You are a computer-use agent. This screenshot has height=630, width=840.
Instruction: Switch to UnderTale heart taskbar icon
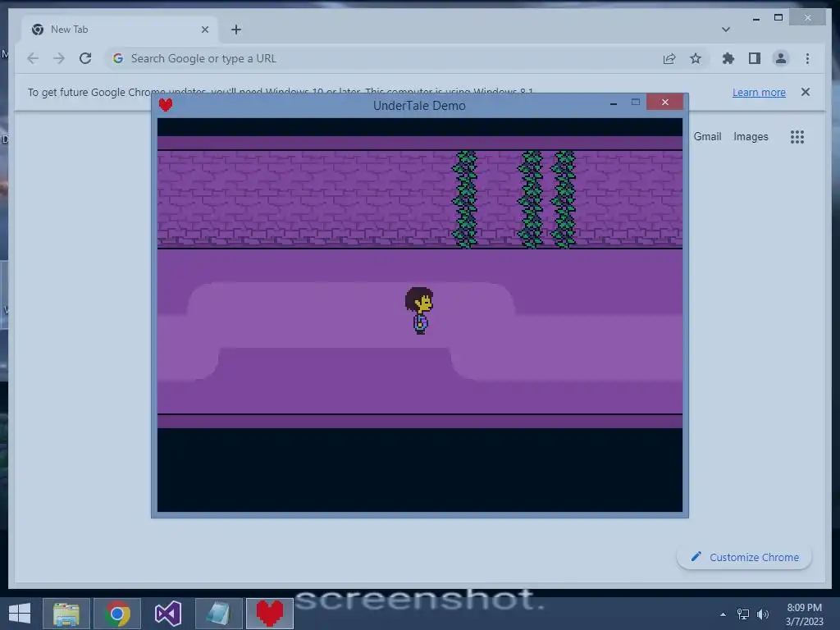pyautogui.click(x=269, y=614)
